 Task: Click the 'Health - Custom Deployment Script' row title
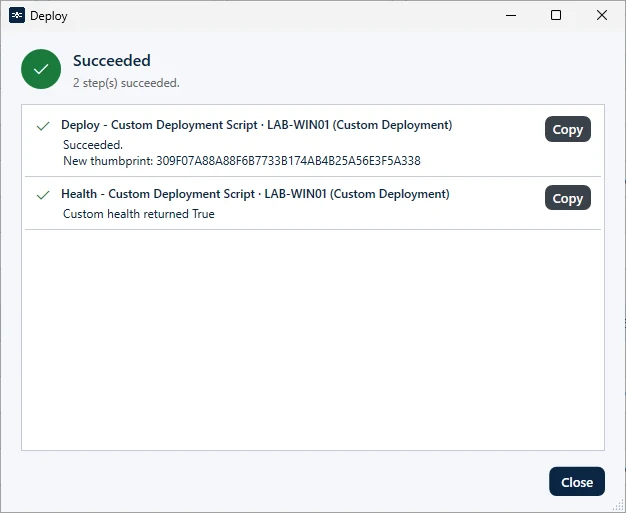point(255,194)
